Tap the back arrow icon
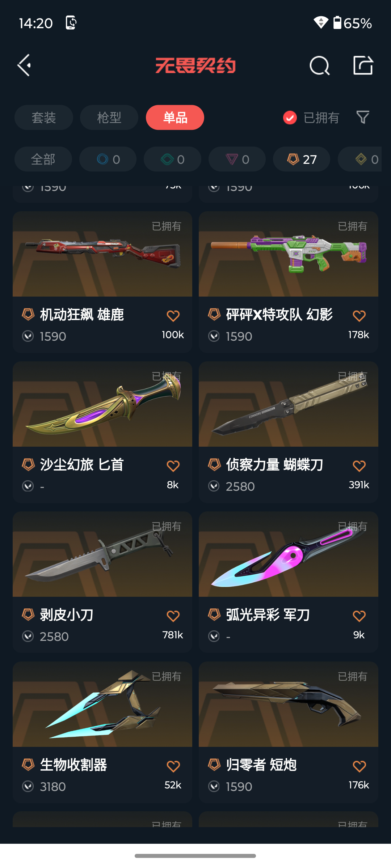This screenshot has width=391, height=868. (24, 65)
